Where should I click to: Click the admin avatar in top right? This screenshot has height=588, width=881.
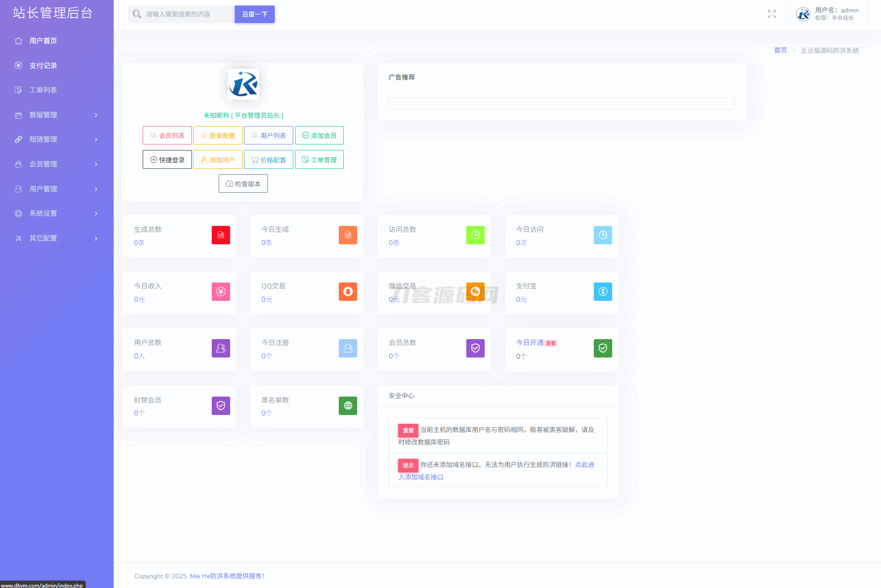coord(803,14)
